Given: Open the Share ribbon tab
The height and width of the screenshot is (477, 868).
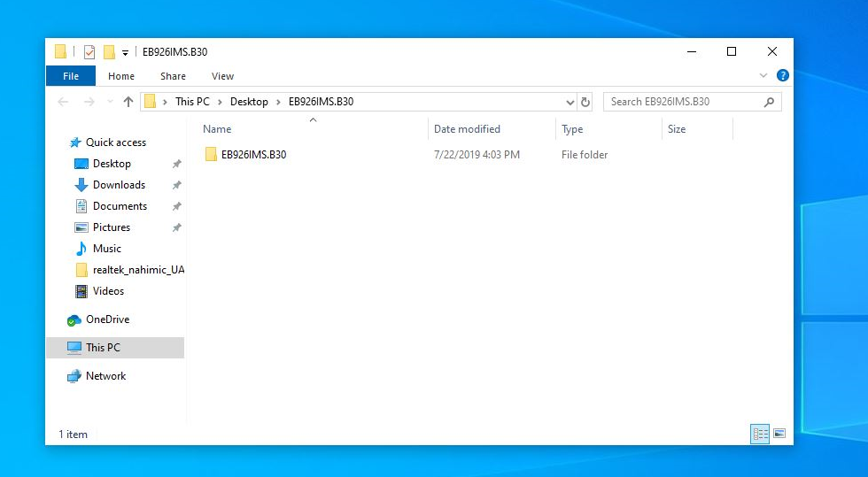Looking at the screenshot, I should pyautogui.click(x=173, y=77).
